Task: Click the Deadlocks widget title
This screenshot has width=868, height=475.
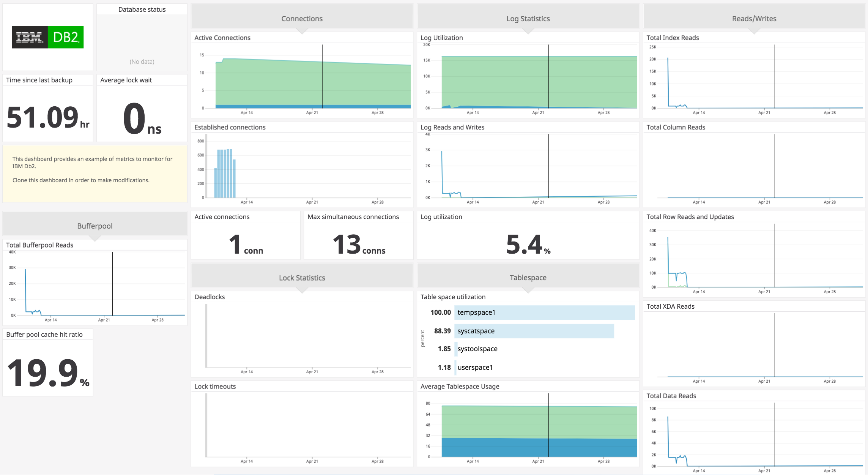Action: (x=210, y=297)
